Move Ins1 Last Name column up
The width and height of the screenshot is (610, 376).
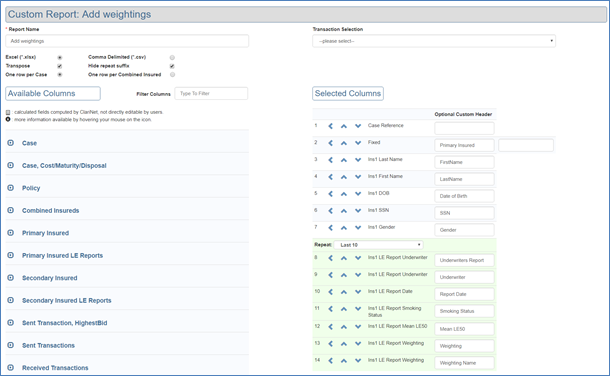pyautogui.click(x=344, y=160)
